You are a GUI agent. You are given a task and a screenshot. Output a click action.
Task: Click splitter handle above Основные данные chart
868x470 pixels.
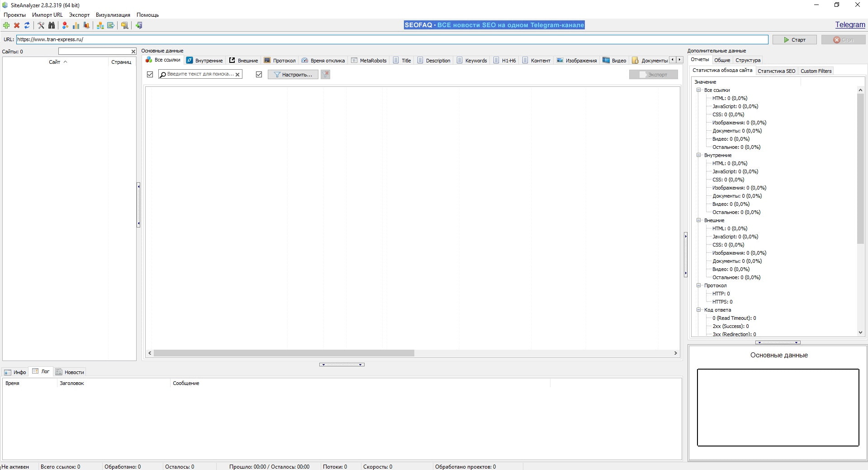coord(778,342)
